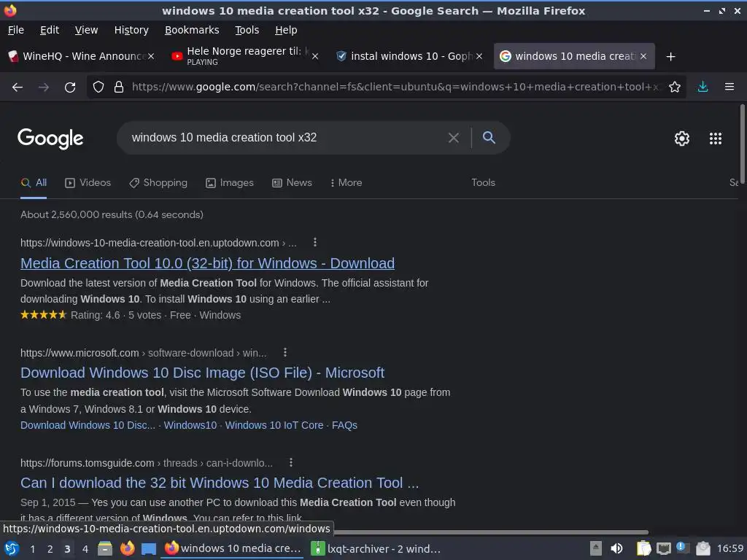Screen dimensions: 747x560
Task: Open the Windows 10 IoT Core sitelink
Action: [x=274, y=425]
